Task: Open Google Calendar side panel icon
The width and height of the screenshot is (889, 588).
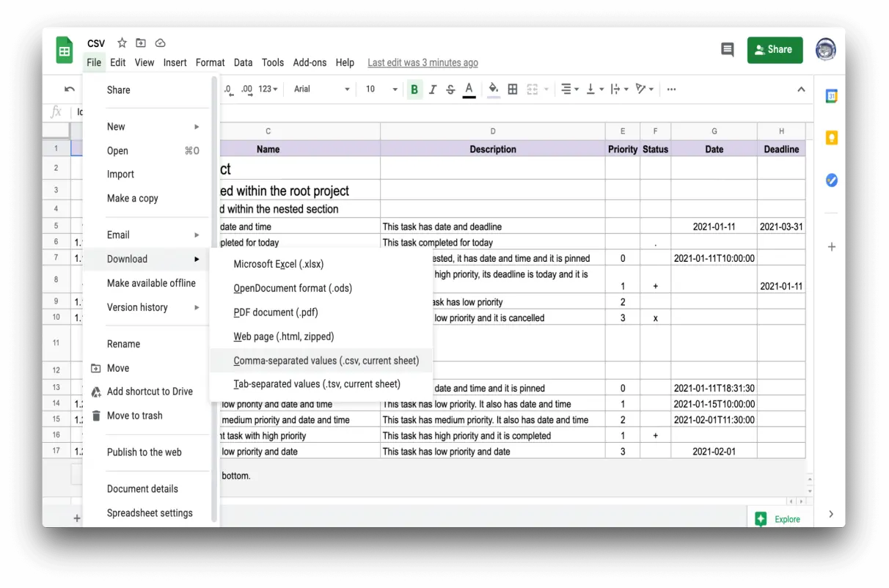Action: coord(831,96)
